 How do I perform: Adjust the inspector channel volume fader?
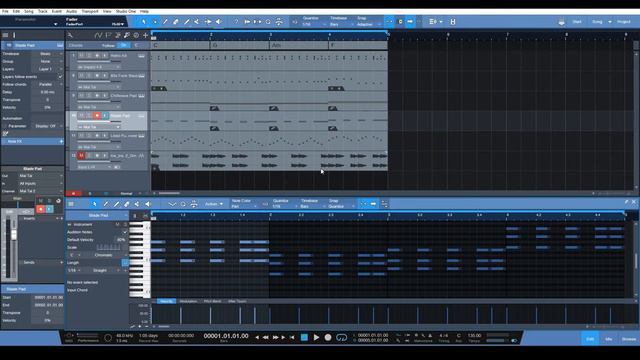(x=14, y=234)
